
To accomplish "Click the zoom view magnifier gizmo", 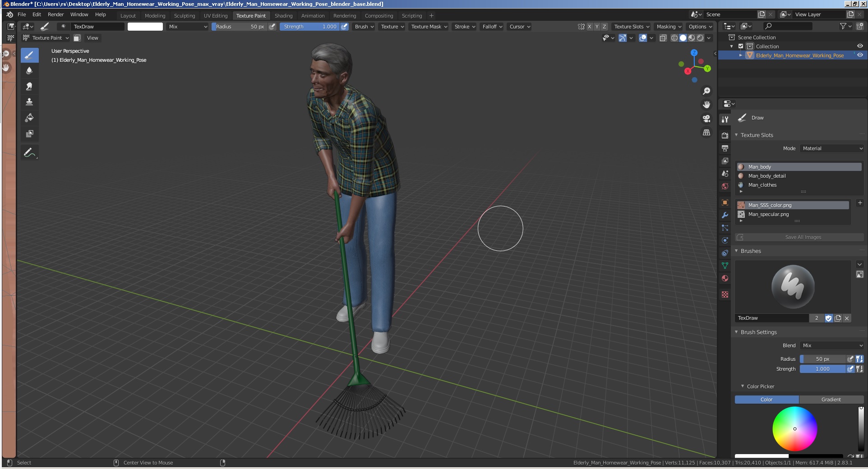I will [x=706, y=91].
